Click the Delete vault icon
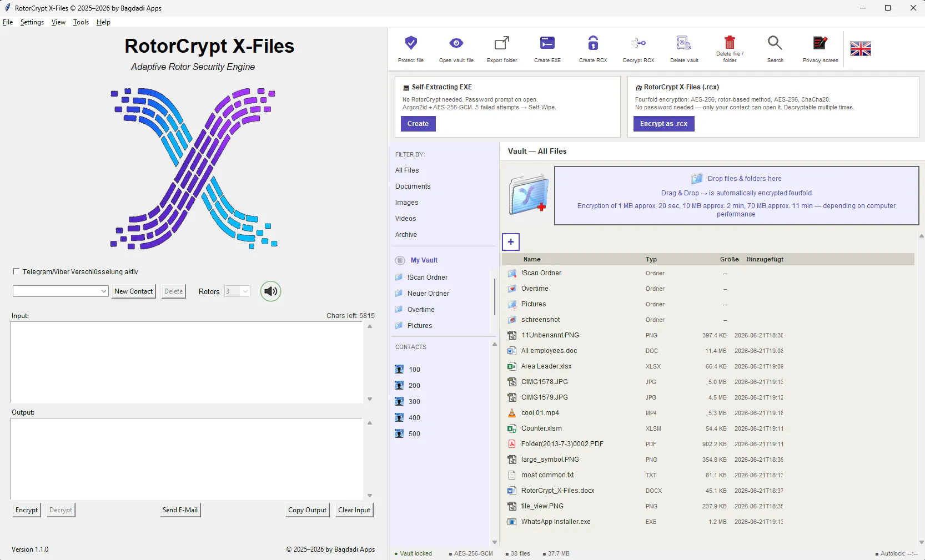This screenshot has width=925, height=560. point(684,43)
